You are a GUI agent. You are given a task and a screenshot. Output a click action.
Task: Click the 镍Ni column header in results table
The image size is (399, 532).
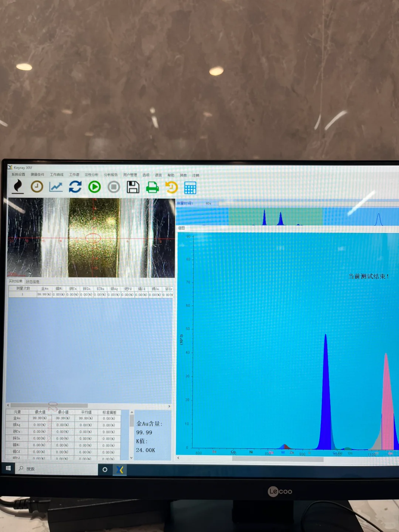tap(59, 289)
